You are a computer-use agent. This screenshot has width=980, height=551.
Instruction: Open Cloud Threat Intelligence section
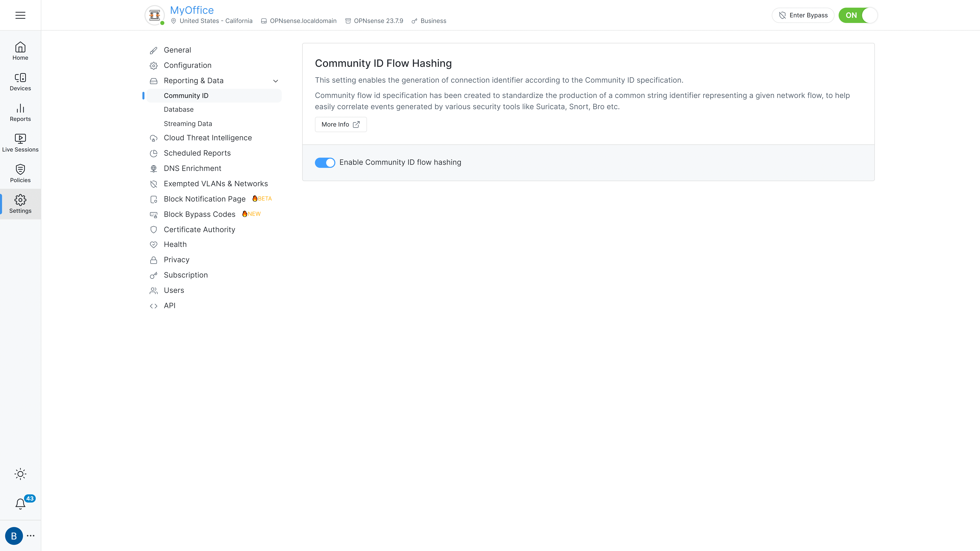pyautogui.click(x=208, y=138)
